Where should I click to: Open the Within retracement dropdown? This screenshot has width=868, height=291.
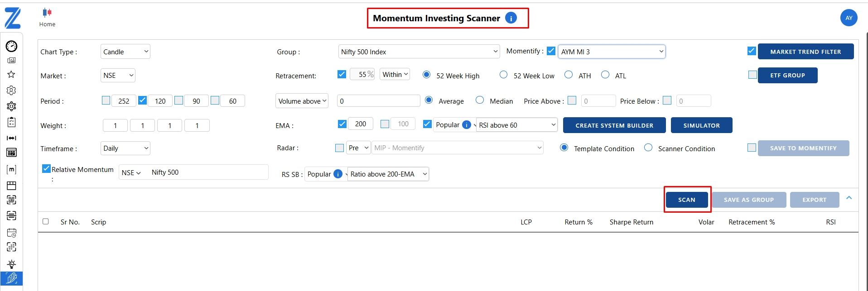tap(395, 74)
